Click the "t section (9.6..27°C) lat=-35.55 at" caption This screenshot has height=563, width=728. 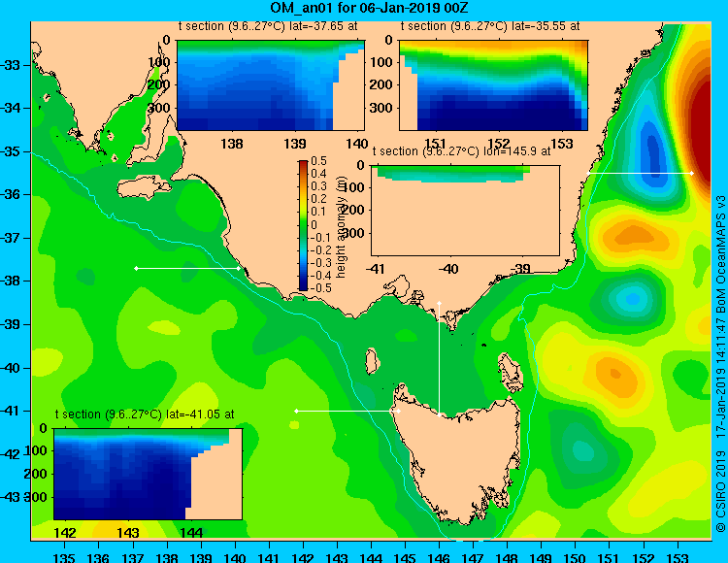(x=490, y=26)
